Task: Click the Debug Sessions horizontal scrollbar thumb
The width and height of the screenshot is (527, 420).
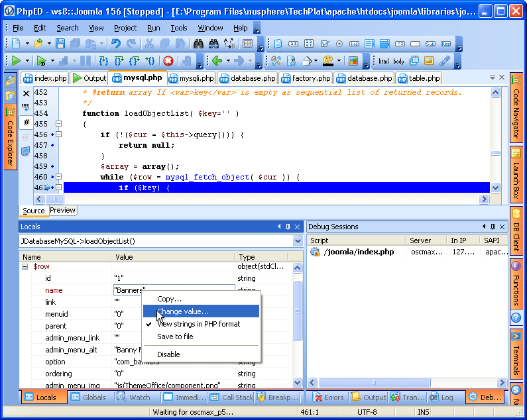Action: (x=375, y=382)
